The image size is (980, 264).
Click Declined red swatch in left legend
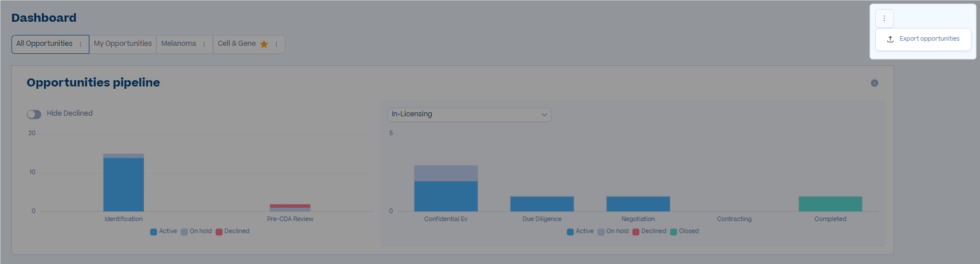(219, 232)
